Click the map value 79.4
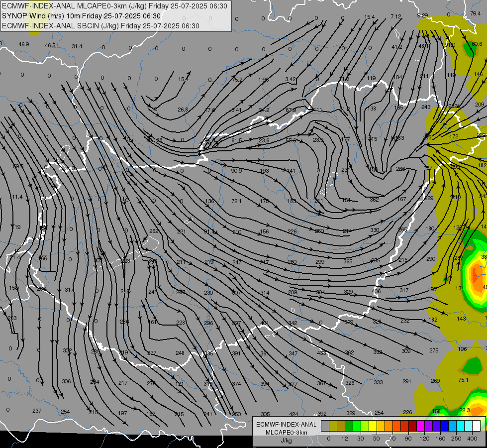 (x=476, y=13)
